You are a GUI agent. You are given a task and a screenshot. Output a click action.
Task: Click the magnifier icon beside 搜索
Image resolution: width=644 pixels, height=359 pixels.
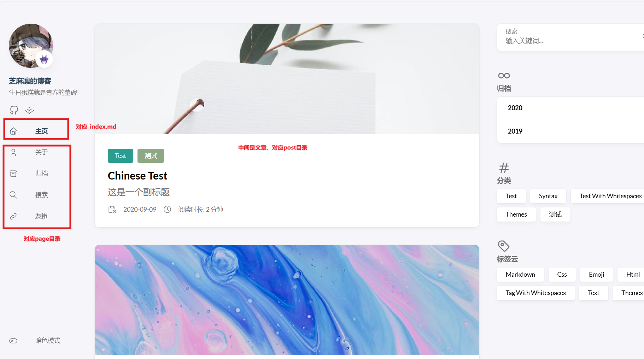(x=13, y=195)
